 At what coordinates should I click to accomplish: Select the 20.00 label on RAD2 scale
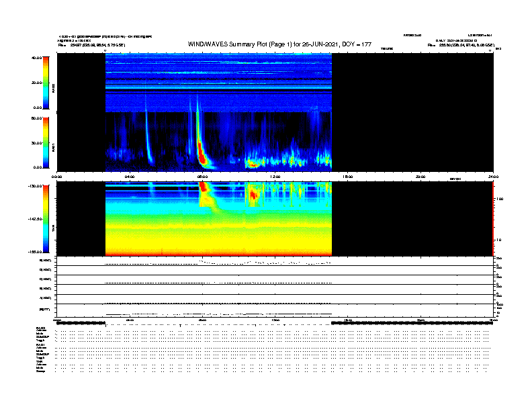click(x=36, y=83)
